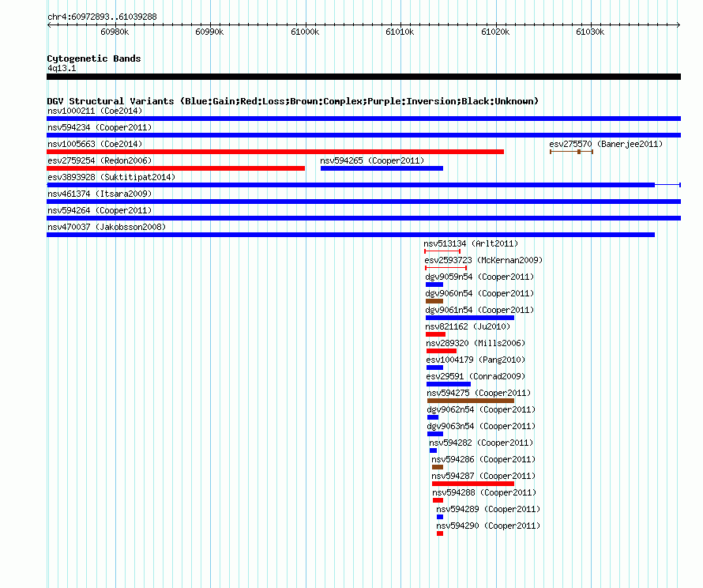Open esv2759254 (Redon2006) label

(x=100, y=160)
